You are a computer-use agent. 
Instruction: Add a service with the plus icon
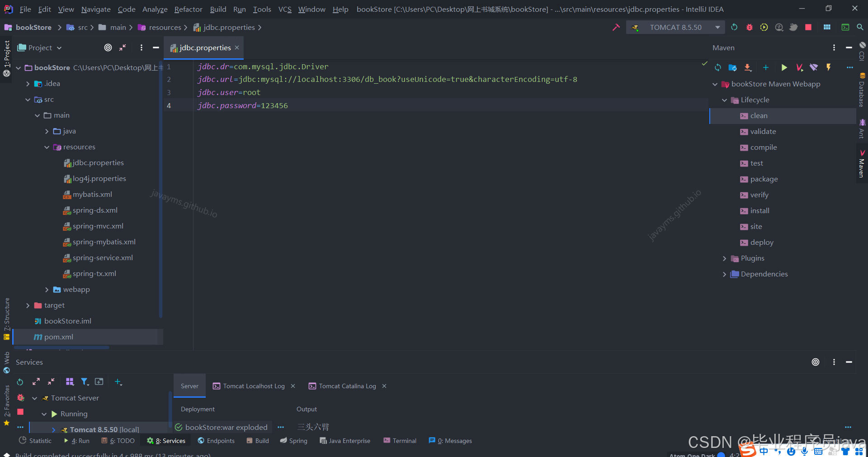click(x=118, y=382)
